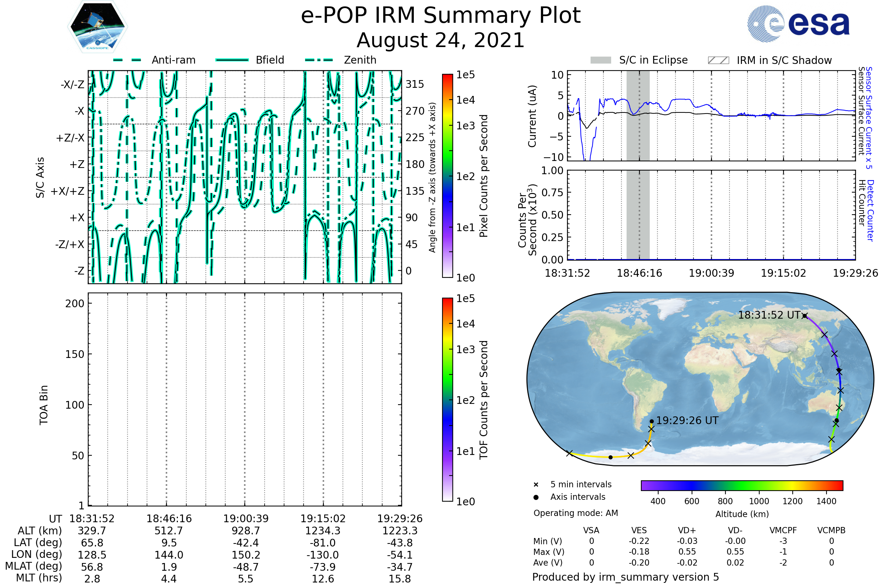Click the 5 min intervals x marker
The image size is (882, 588).
(536, 485)
